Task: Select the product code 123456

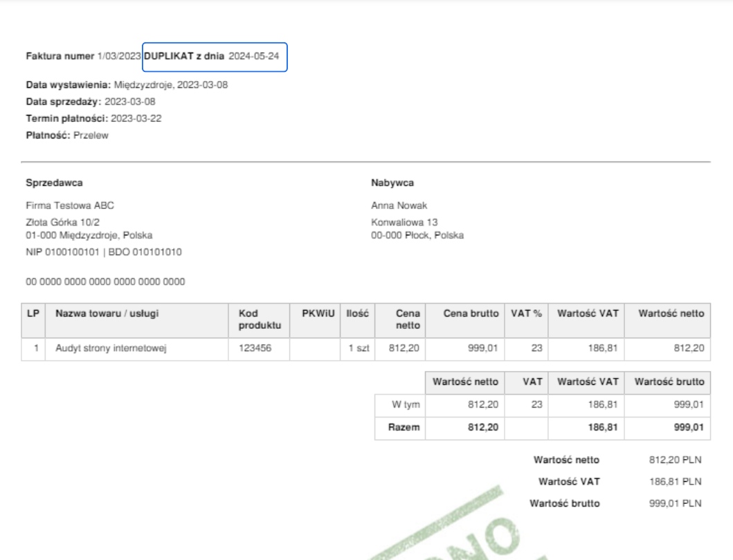Action: pyautogui.click(x=255, y=348)
